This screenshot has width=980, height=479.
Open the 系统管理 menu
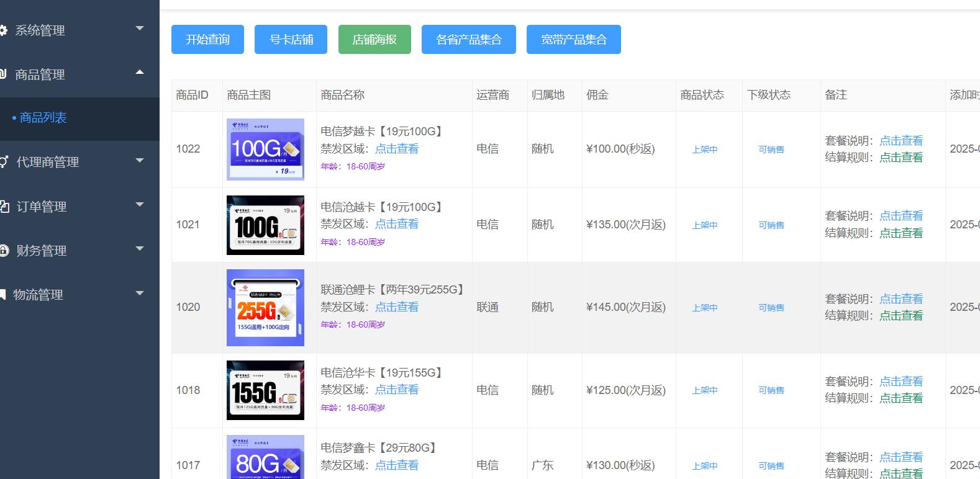(x=79, y=30)
